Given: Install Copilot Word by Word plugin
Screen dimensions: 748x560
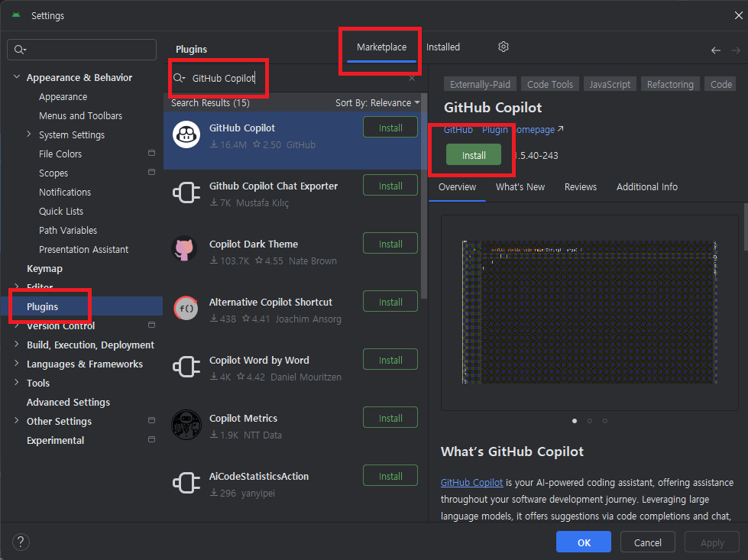Looking at the screenshot, I should pos(390,360).
